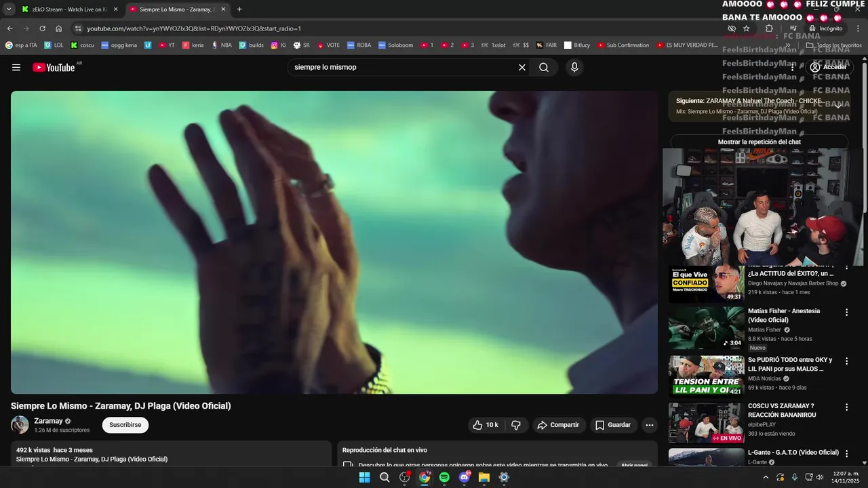Click the Abrir panel chat button
Viewport: 868px width, 488px height.
635,465
